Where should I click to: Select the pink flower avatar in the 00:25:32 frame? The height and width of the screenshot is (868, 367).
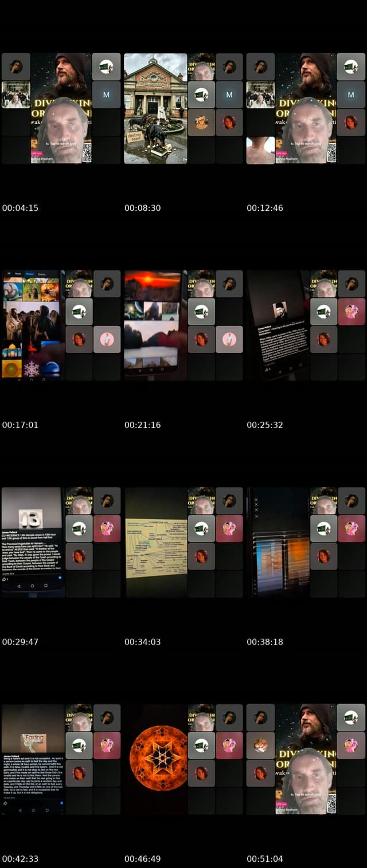tap(352, 311)
